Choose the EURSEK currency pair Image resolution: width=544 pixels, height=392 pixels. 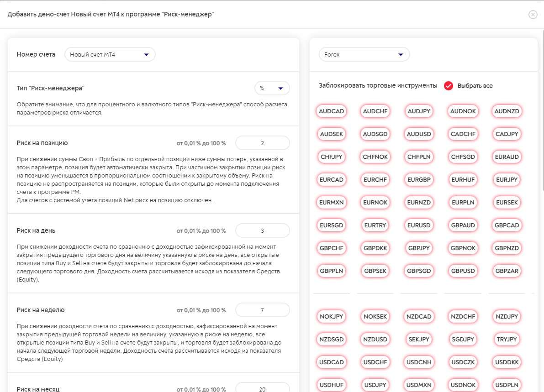(x=507, y=203)
